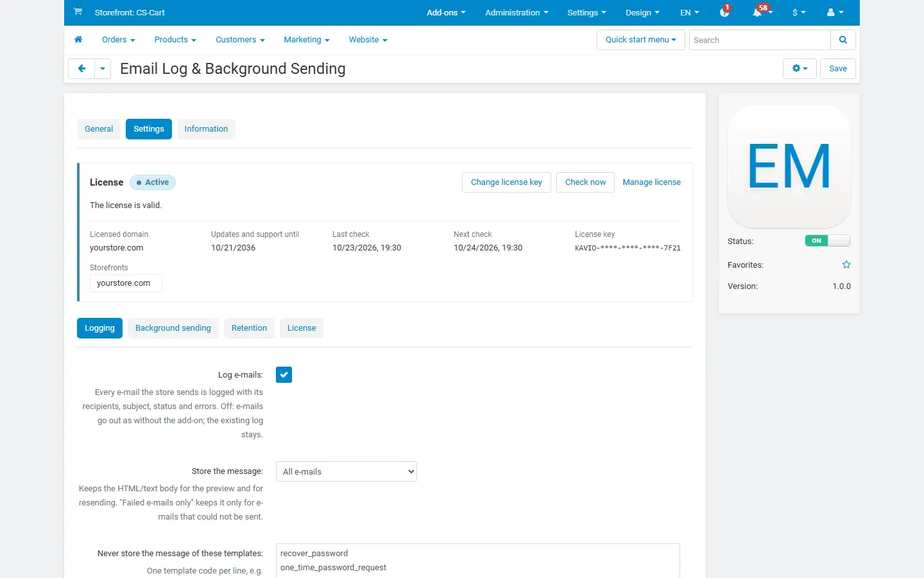
Task: Go to the home dashboard icon
Action: point(78,40)
